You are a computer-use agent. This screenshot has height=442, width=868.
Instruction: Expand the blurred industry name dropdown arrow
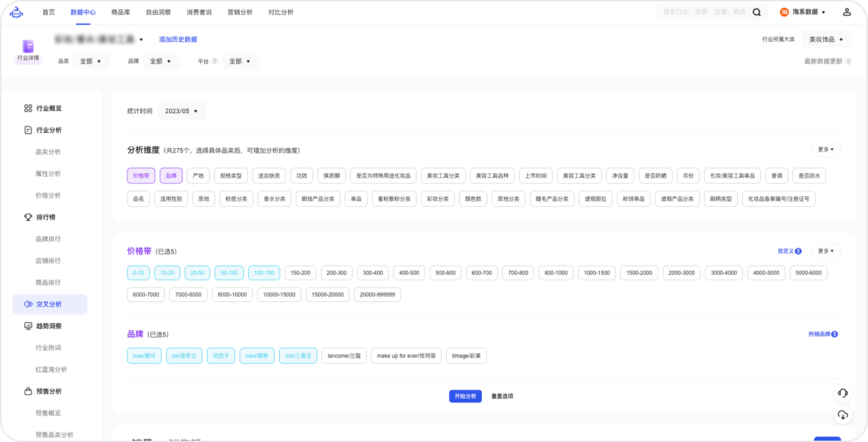(142, 40)
